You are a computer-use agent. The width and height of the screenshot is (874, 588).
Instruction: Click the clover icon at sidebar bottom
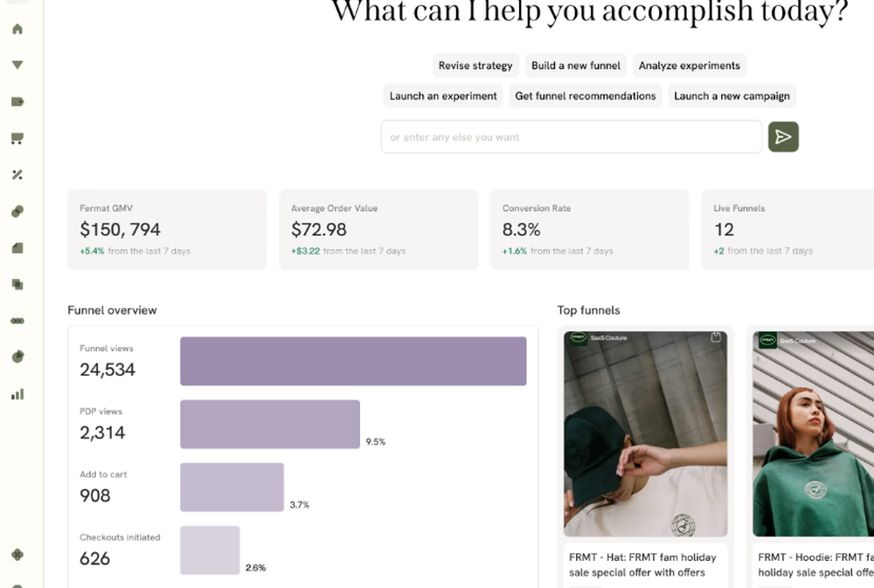click(17, 554)
